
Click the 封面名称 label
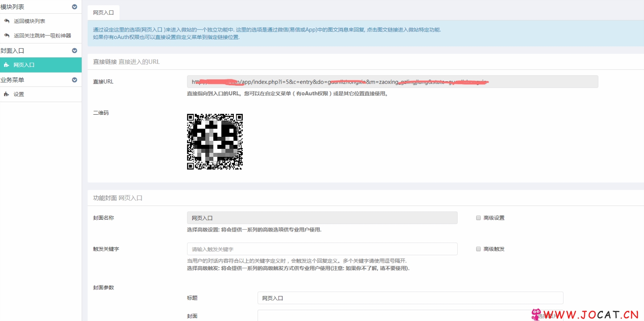(x=103, y=218)
